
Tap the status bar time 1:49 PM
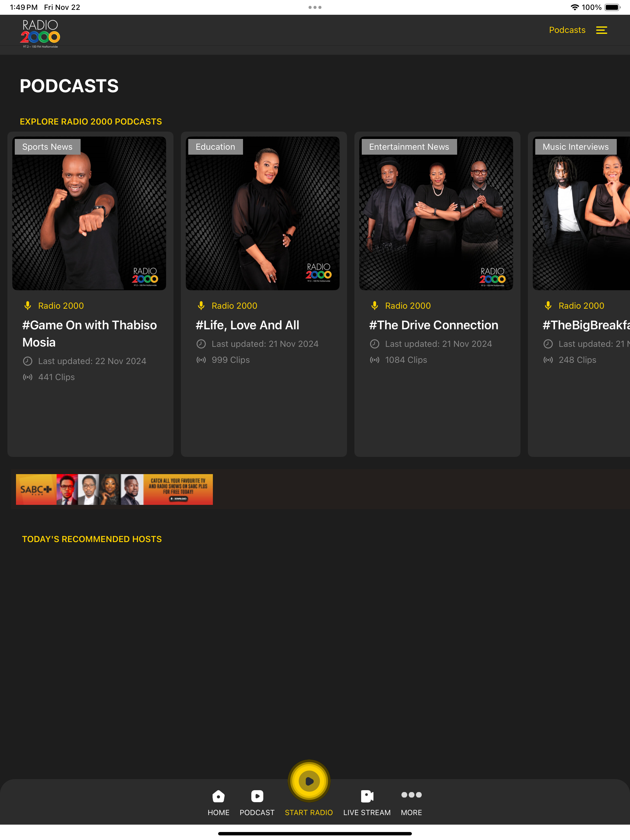click(24, 7)
